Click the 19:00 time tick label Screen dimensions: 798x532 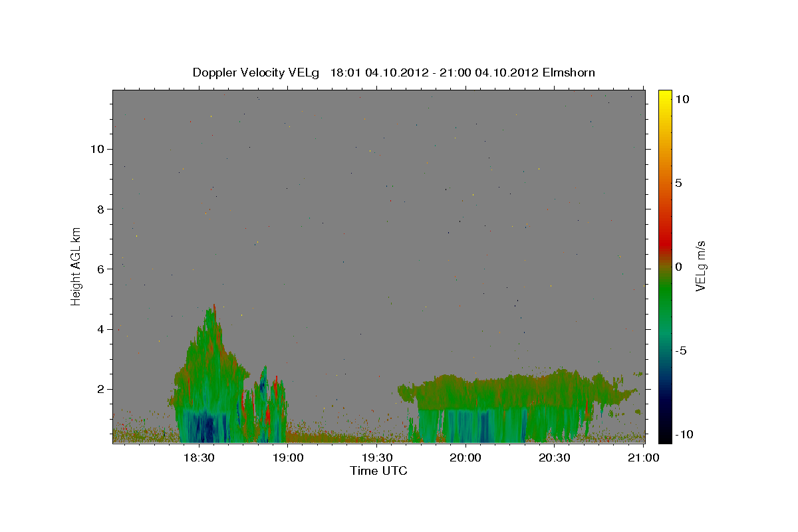[287, 458]
